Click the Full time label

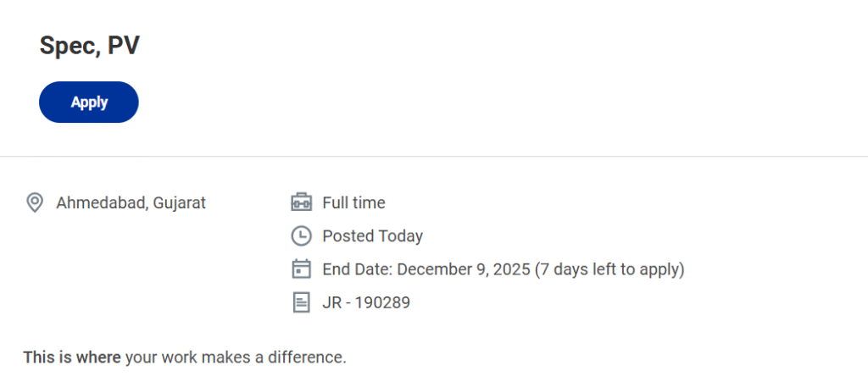353,203
